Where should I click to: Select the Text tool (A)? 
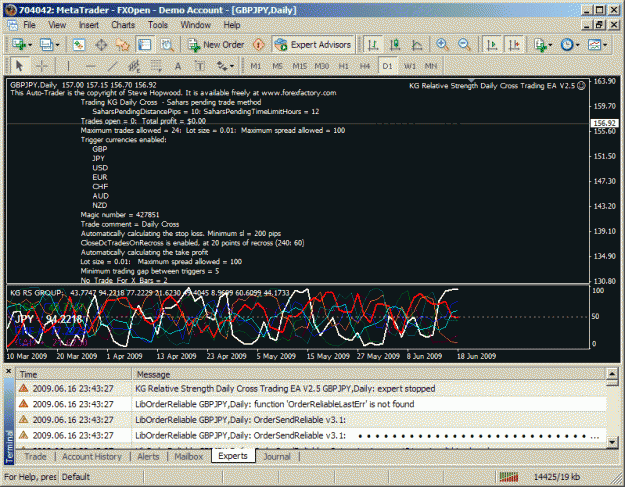point(178,66)
